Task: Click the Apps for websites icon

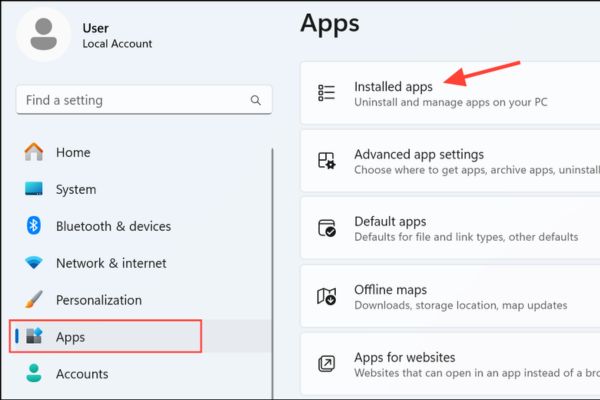Action: click(x=327, y=365)
